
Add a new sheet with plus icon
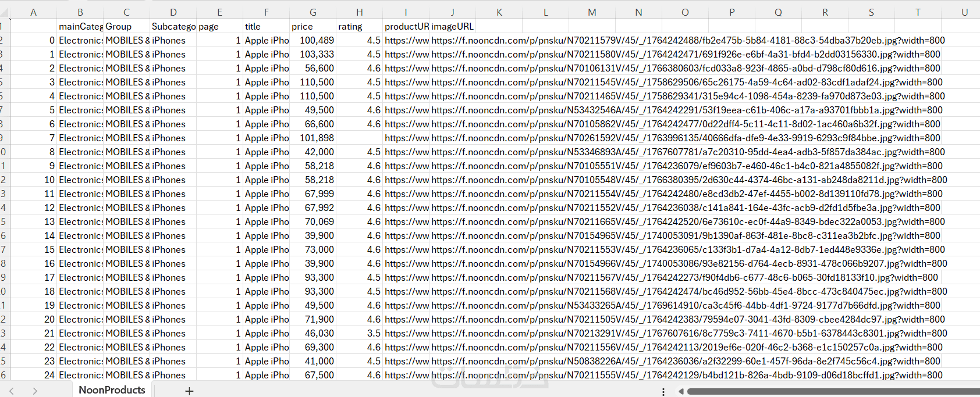pyautogui.click(x=189, y=391)
